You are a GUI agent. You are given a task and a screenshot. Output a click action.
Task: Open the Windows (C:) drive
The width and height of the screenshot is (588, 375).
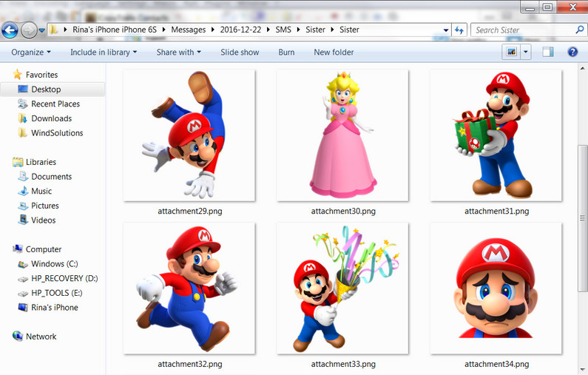[x=55, y=264]
